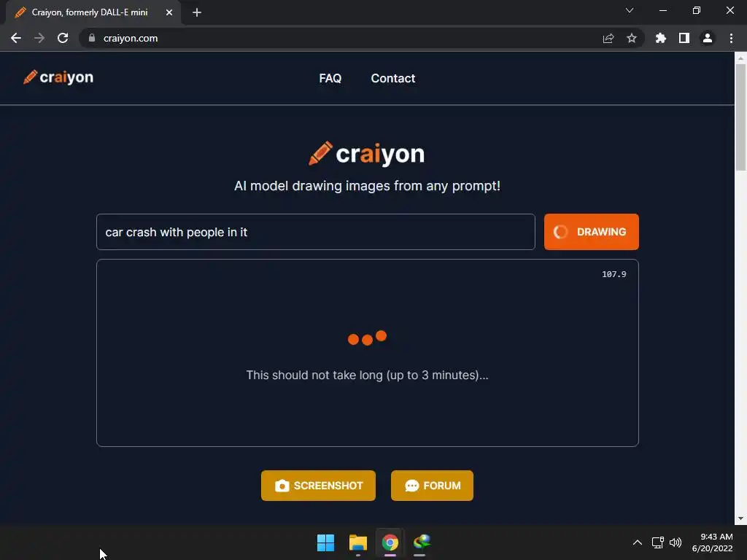This screenshot has width=747, height=560.
Task: Click the FORUM button
Action: (x=432, y=486)
